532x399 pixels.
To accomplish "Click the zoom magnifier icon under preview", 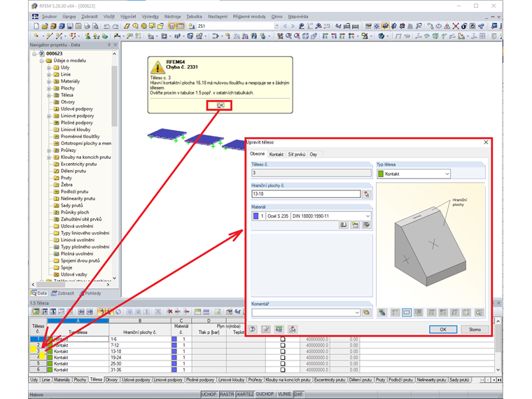I will click(478, 312).
